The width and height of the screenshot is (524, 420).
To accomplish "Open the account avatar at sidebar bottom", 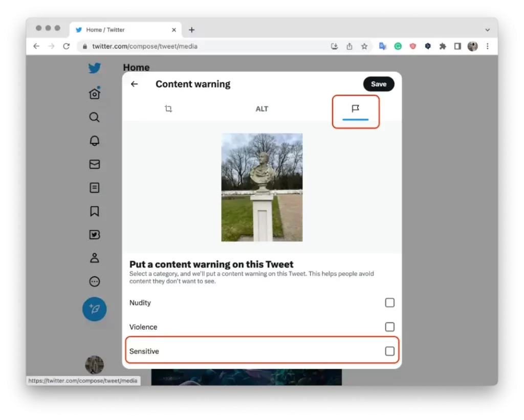I will (95, 365).
